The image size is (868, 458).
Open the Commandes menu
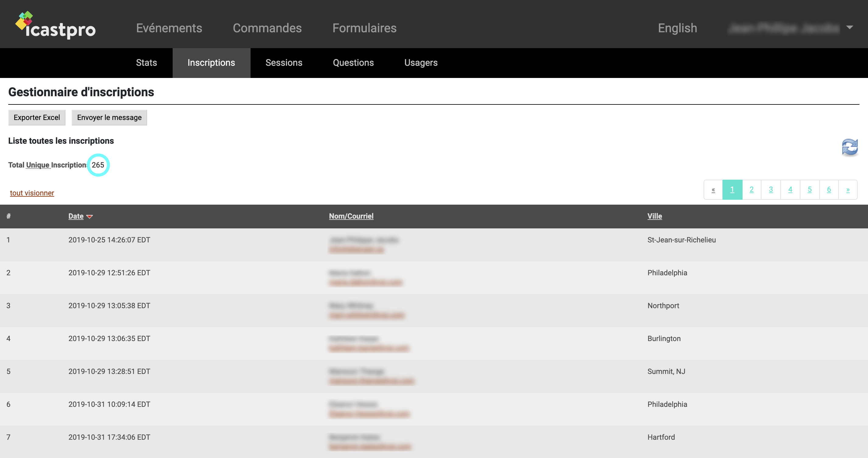pyautogui.click(x=267, y=28)
